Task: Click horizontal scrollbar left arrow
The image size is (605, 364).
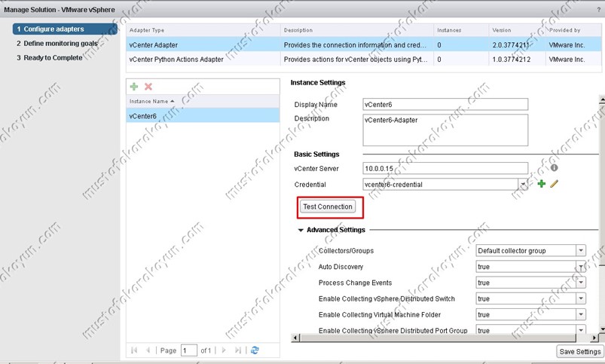Action: pyautogui.click(x=295, y=338)
